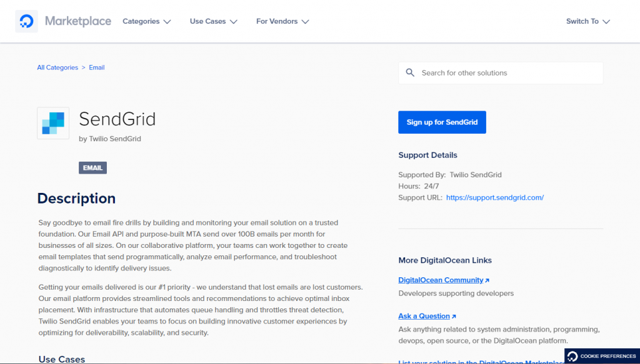Click the search magnifier icon
The image size is (640, 364).
tap(410, 72)
